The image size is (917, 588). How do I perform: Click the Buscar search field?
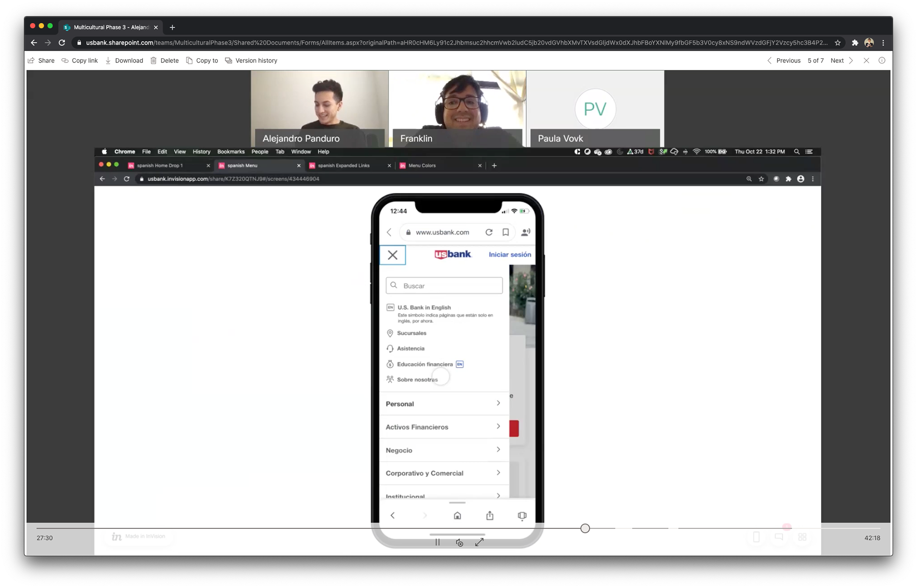click(444, 285)
